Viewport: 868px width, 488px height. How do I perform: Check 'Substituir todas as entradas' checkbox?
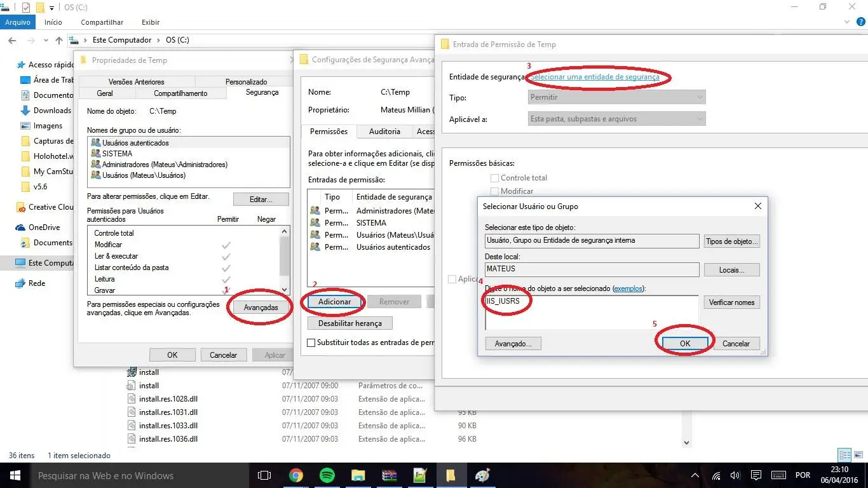pos(311,342)
